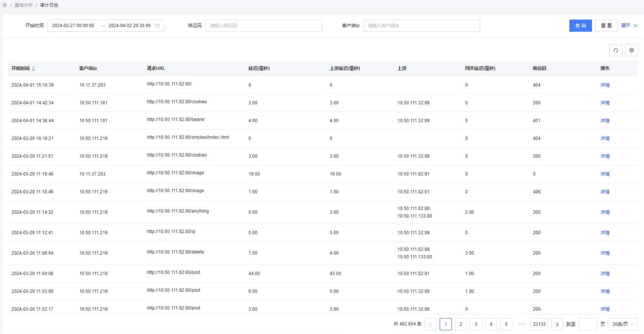
Task: Open 详情 for the 11:18:46 entry
Action: coord(605,192)
